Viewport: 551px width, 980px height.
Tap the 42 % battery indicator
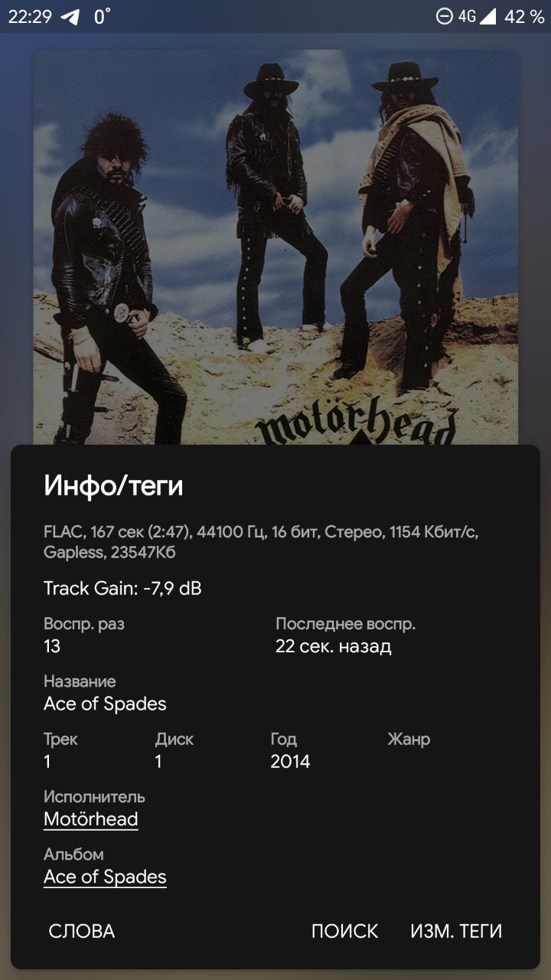point(525,16)
